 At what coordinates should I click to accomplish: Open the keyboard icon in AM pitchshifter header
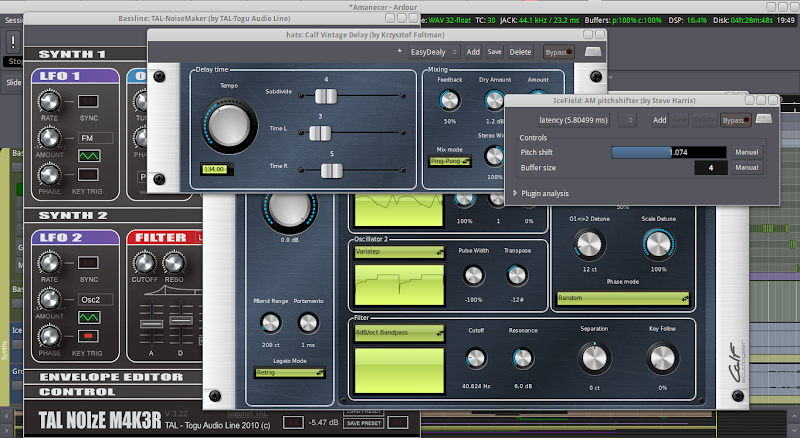764,119
